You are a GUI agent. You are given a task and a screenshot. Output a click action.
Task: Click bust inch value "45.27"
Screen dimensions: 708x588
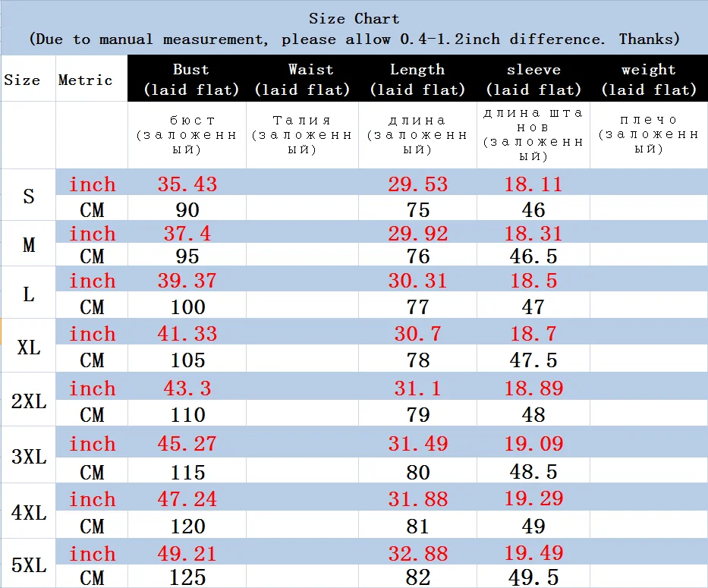[187, 444]
